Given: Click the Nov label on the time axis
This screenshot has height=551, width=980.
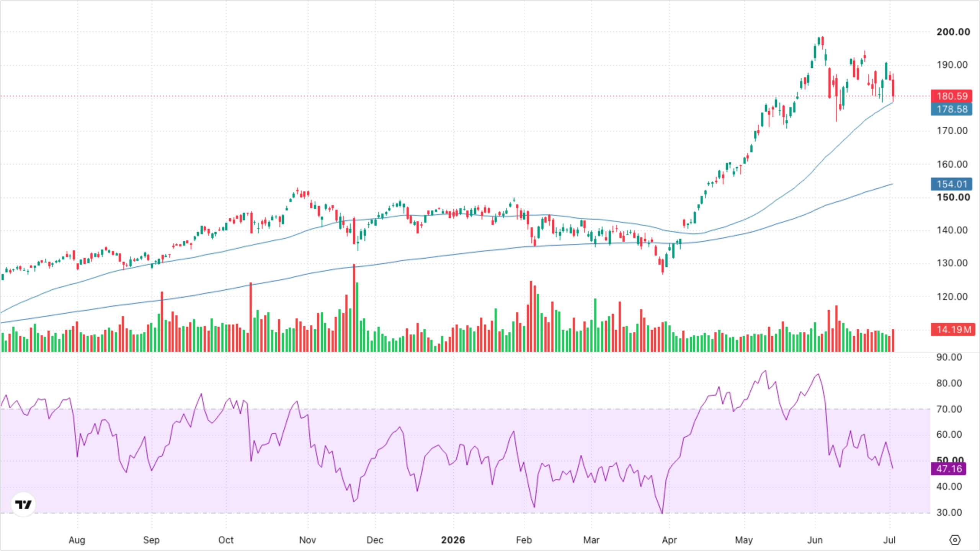Looking at the screenshot, I should (x=307, y=540).
